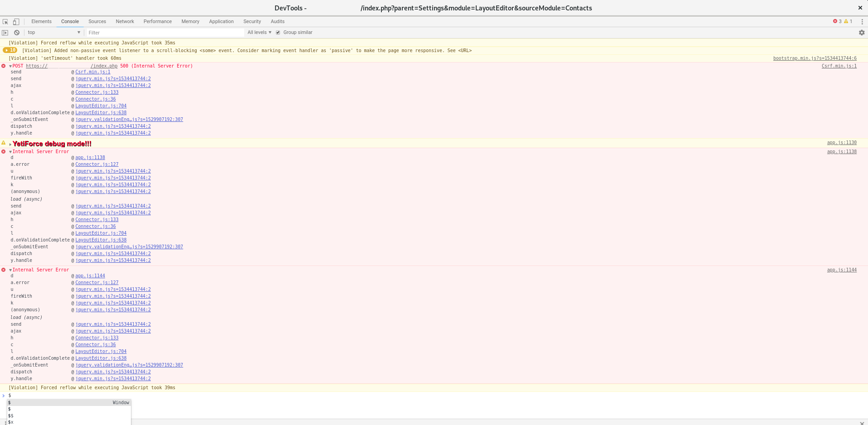
Task: Click the 'setTimeout' handler took 60ms violation
Action: (65, 58)
